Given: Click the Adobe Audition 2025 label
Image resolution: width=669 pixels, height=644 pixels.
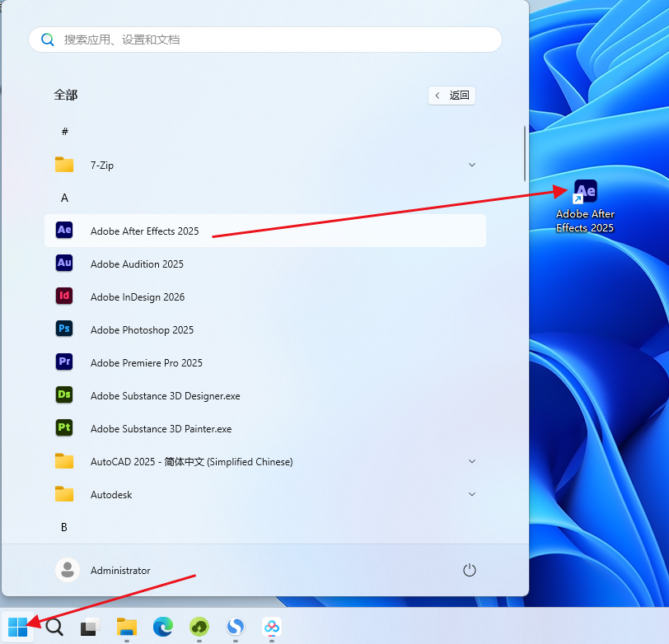Looking at the screenshot, I should tap(137, 264).
